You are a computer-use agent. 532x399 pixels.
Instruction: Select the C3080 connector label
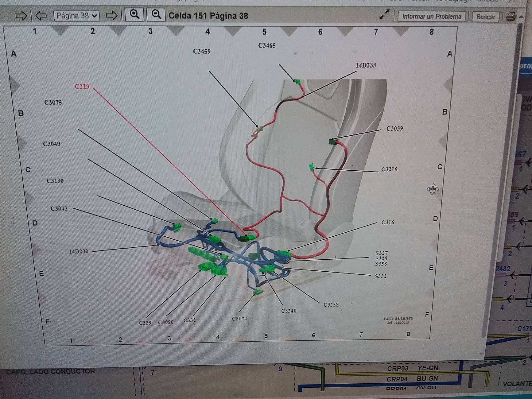point(166,322)
